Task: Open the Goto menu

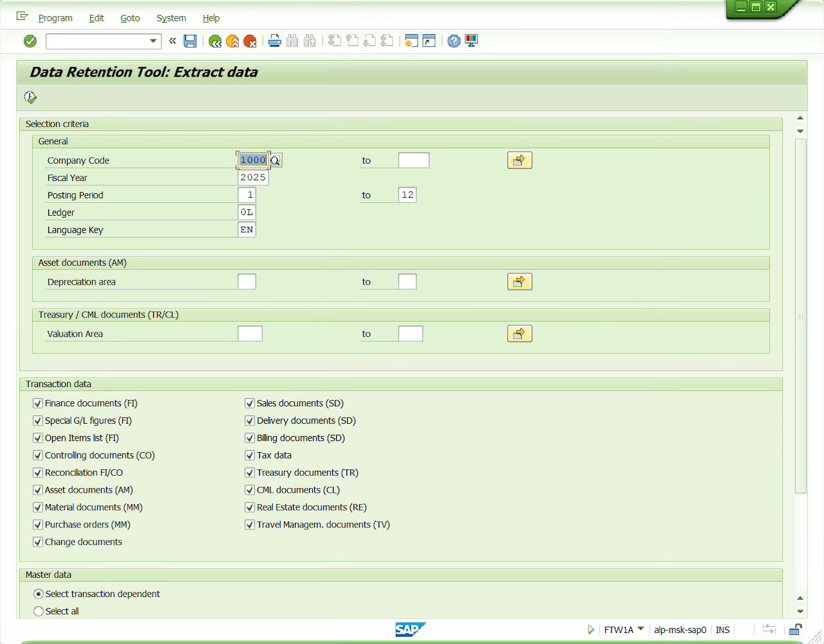Action: pyautogui.click(x=130, y=18)
